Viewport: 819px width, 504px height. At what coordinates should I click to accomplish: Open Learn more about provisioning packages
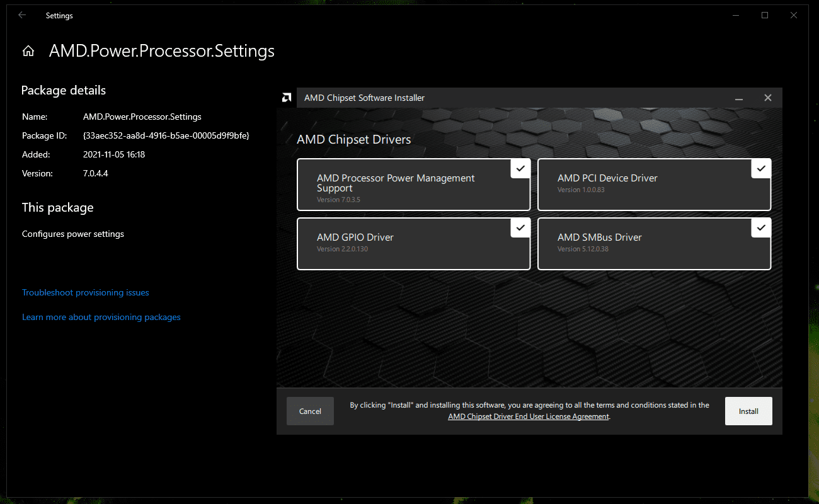(x=101, y=317)
